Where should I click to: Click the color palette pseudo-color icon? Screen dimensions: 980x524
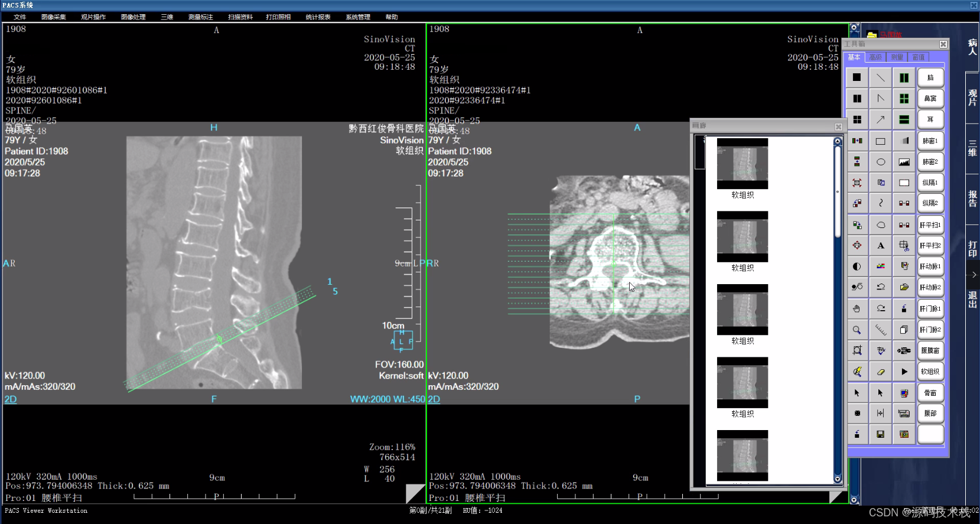pyautogui.click(x=880, y=266)
